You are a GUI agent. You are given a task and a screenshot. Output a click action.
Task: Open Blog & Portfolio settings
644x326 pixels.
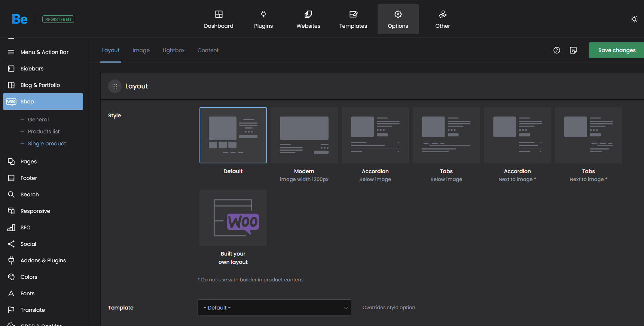click(43, 85)
